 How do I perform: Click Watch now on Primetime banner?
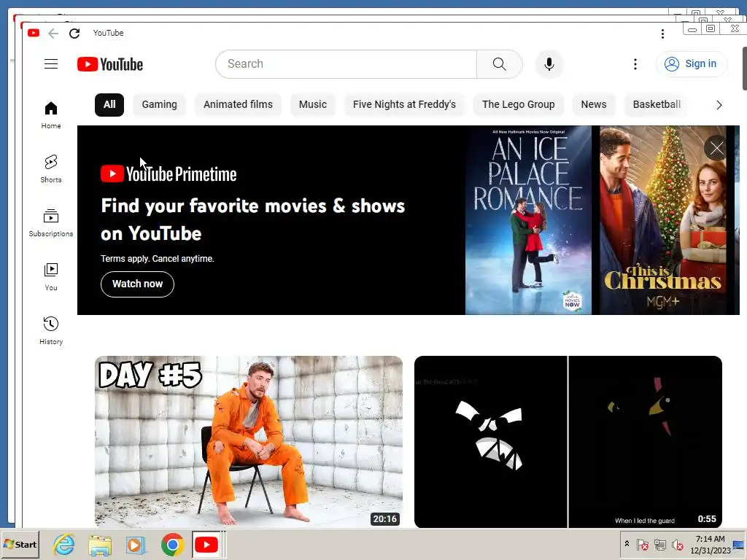(137, 284)
